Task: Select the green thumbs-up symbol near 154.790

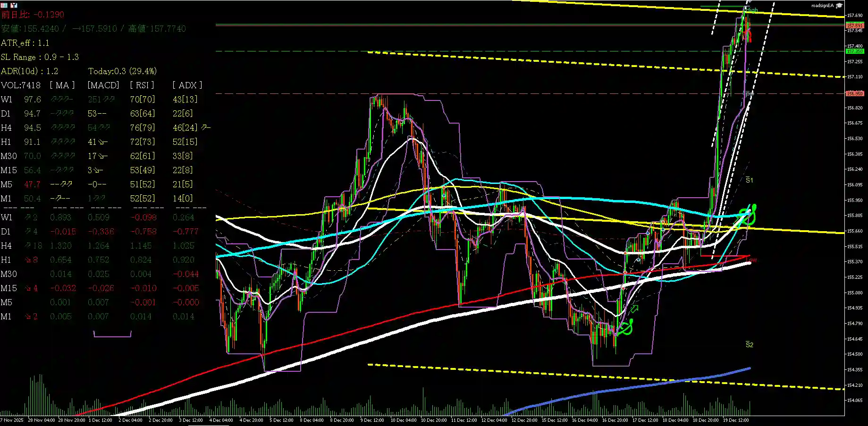Action: pyautogui.click(x=626, y=327)
